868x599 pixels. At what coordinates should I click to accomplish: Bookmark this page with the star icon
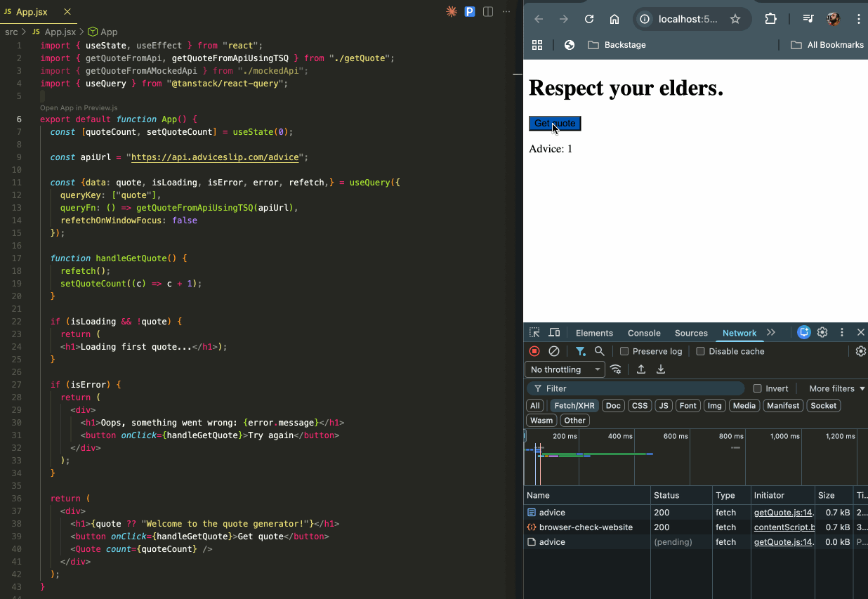735,19
